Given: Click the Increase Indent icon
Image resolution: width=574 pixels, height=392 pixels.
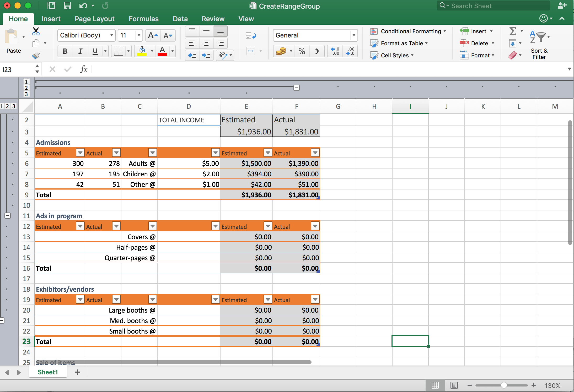Looking at the screenshot, I should [206, 55].
